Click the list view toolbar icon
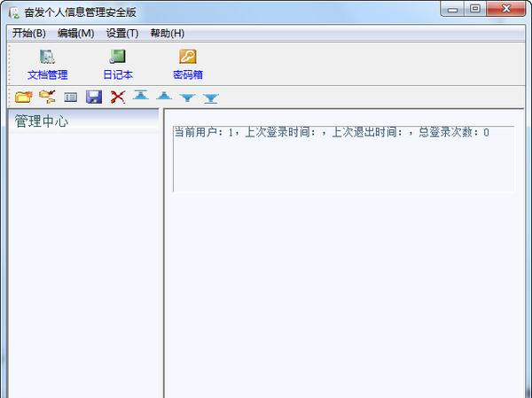 pos(71,98)
